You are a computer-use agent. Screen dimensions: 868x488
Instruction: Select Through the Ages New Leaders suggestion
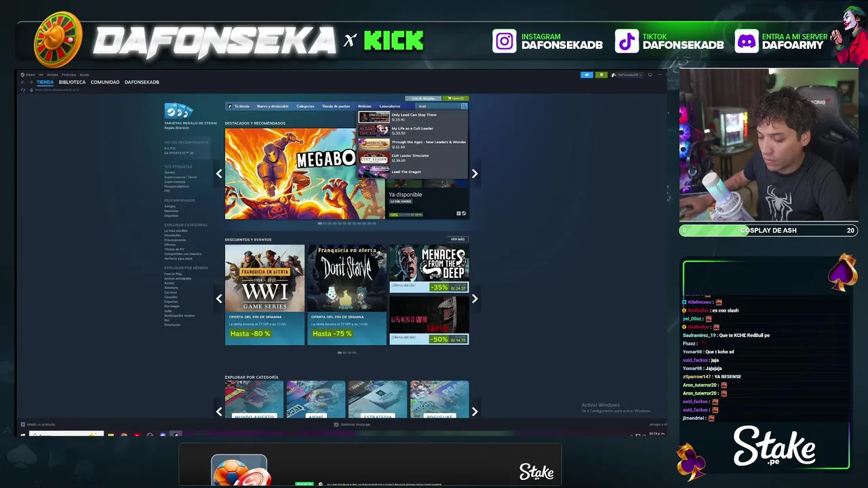click(x=412, y=144)
